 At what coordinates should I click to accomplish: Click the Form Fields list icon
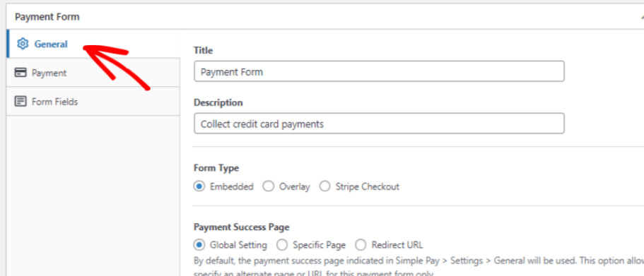pyautogui.click(x=20, y=102)
